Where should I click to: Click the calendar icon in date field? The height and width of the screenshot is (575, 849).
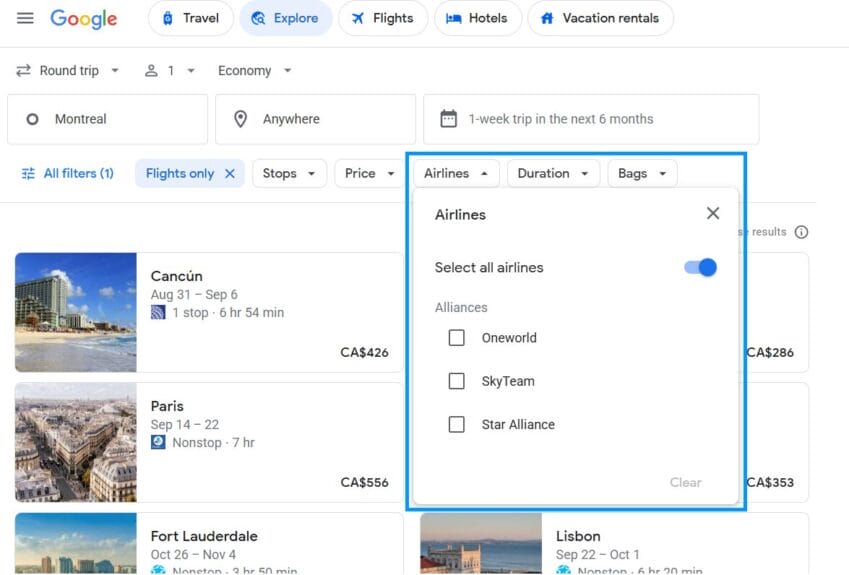448,119
